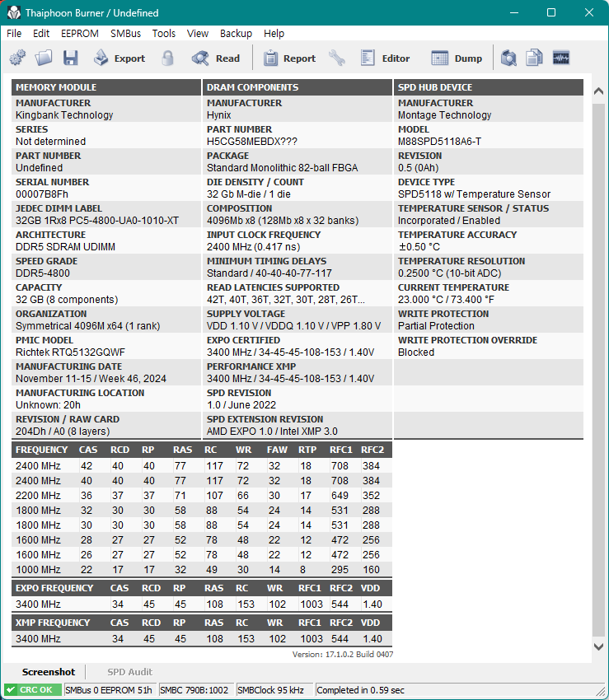
Task: Click 'Completed in 0.59 sec' status text
Action: (x=360, y=690)
